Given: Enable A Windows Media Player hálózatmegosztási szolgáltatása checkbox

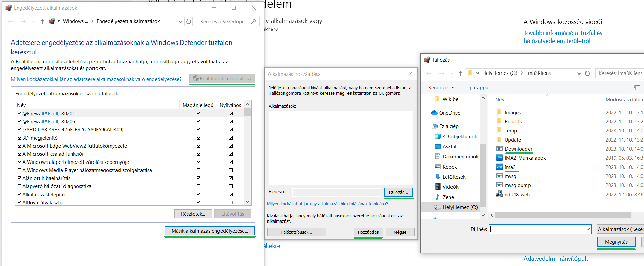Looking at the screenshot, I should click(x=20, y=170).
